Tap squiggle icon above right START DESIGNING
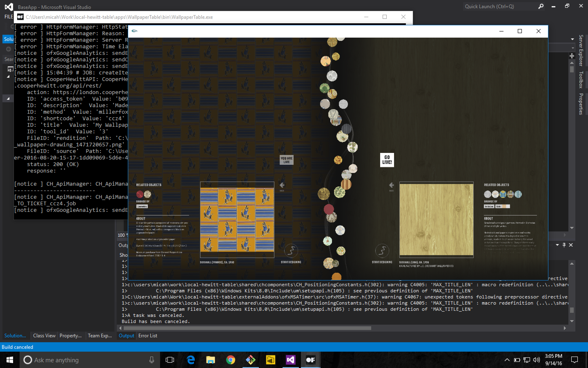The height and width of the screenshot is (368, 588). [382, 251]
